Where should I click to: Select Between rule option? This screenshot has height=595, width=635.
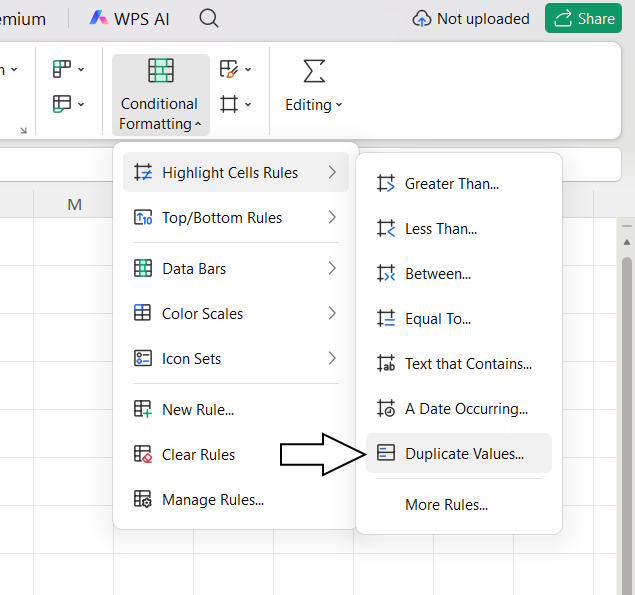tap(459, 273)
